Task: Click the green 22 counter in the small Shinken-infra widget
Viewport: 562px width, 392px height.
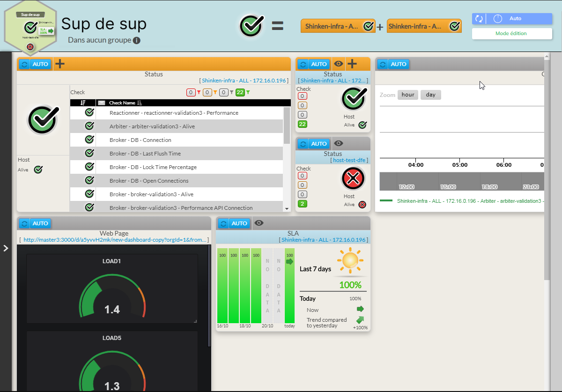Action: point(303,124)
